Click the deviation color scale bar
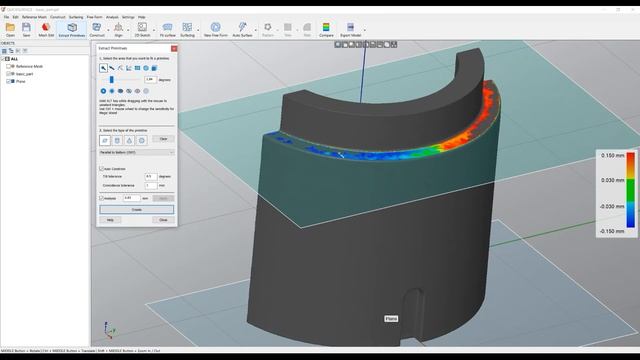 (x=631, y=190)
